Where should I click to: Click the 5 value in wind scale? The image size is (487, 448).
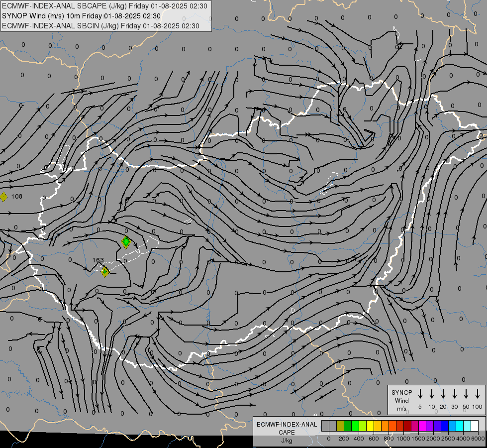point(420,407)
